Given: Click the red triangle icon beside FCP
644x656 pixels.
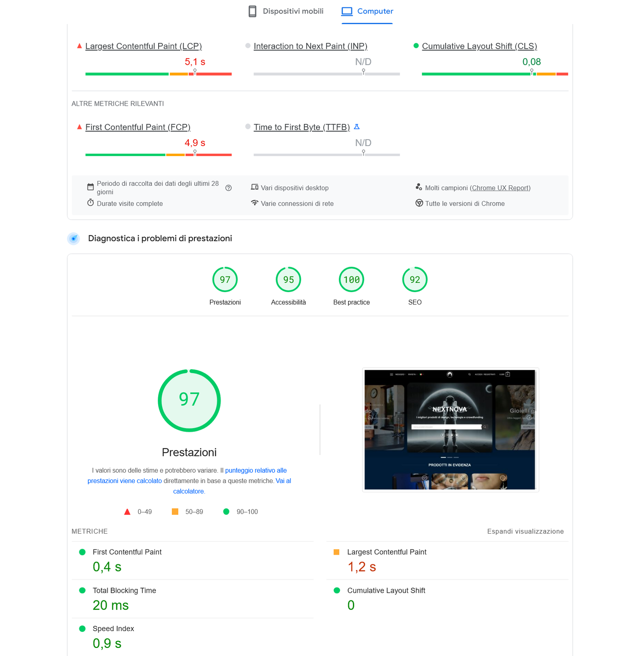Looking at the screenshot, I should pyautogui.click(x=79, y=127).
